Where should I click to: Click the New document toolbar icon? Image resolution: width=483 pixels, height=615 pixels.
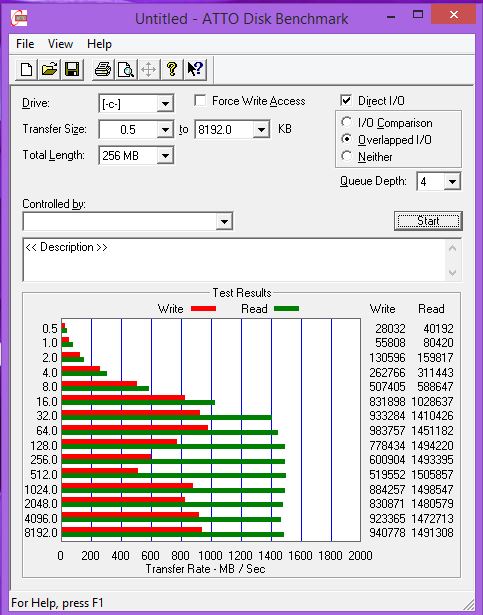[27, 70]
